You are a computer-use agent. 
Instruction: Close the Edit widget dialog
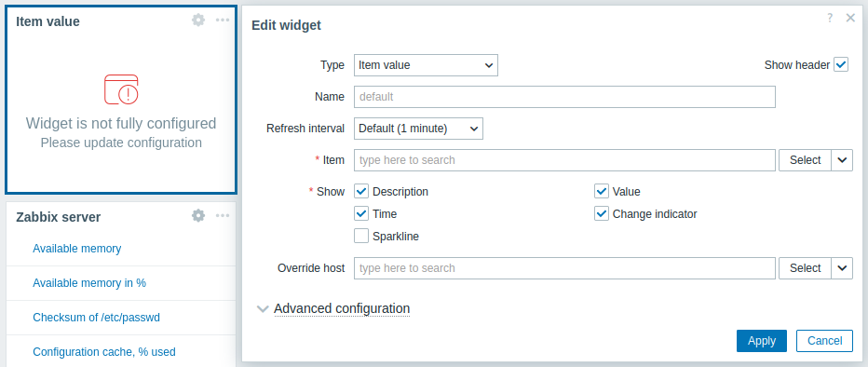[851, 19]
